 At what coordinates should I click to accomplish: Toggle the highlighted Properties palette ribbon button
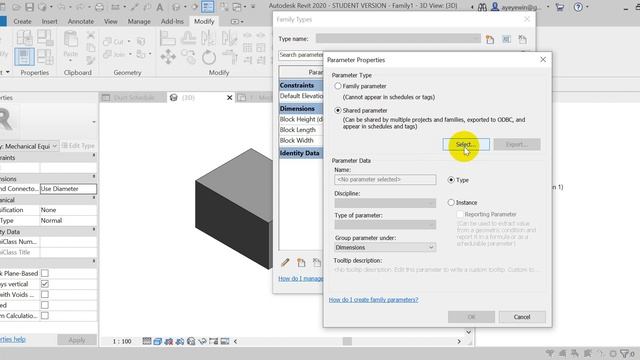point(24,56)
